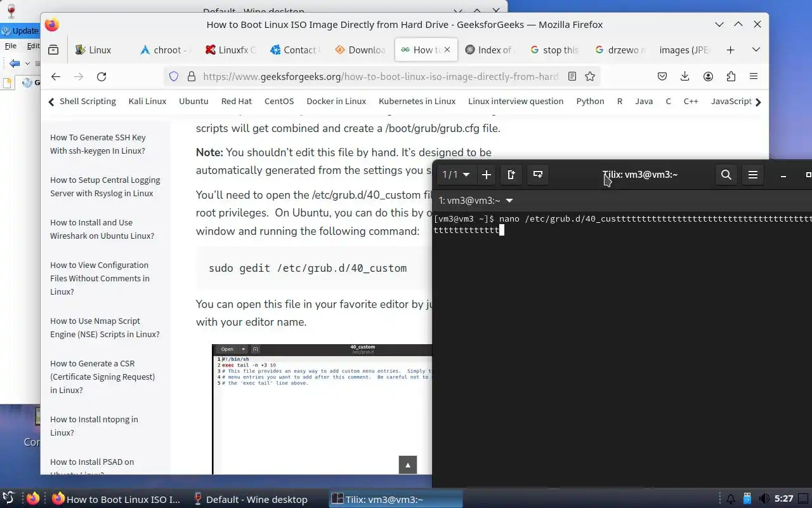This screenshot has width=812, height=508.
Task: Open the Firefox extensions icon
Action: coord(731,76)
